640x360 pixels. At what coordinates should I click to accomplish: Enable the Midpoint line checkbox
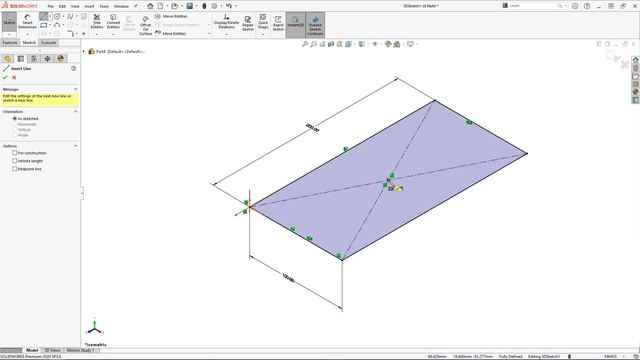(x=15, y=169)
